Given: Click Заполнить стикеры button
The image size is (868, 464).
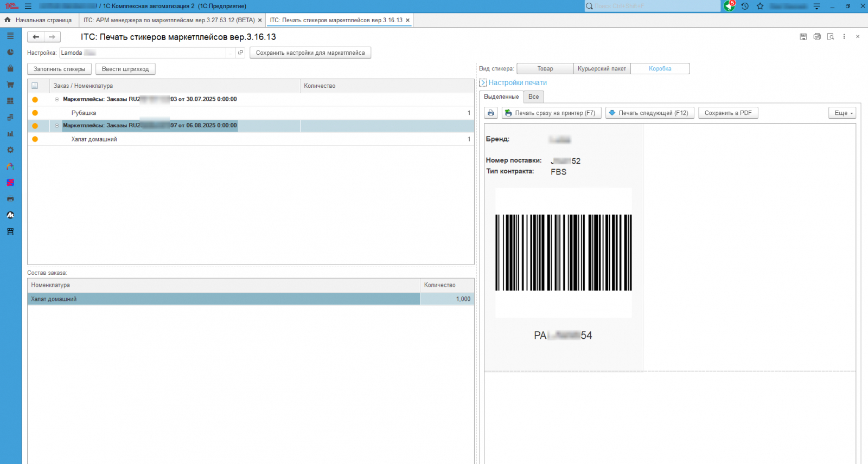Looking at the screenshot, I should point(59,69).
